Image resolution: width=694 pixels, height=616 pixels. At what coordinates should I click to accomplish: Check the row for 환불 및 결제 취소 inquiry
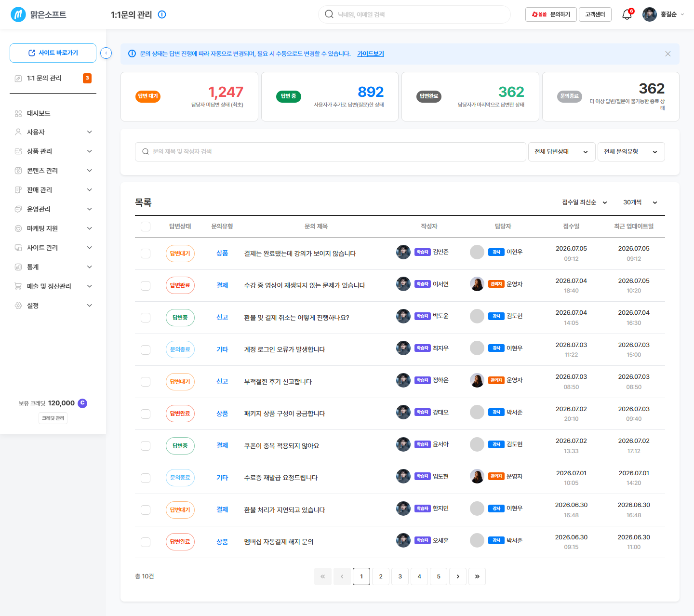click(146, 318)
